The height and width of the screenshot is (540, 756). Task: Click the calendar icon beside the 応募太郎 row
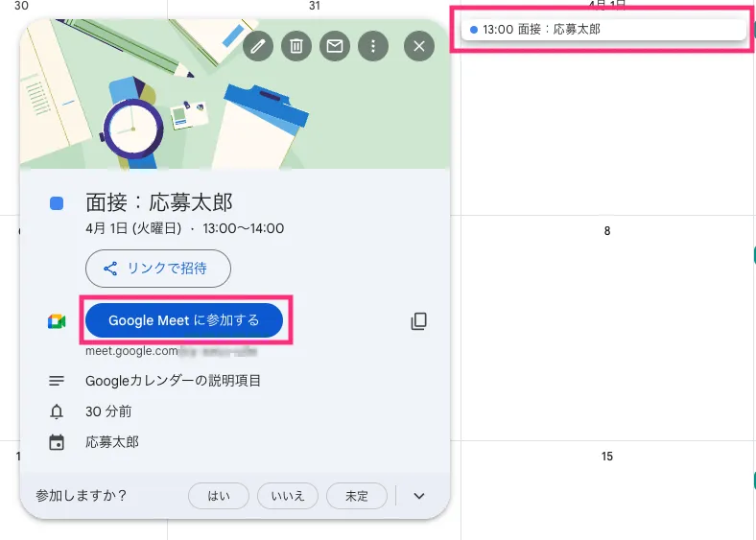[57, 442]
